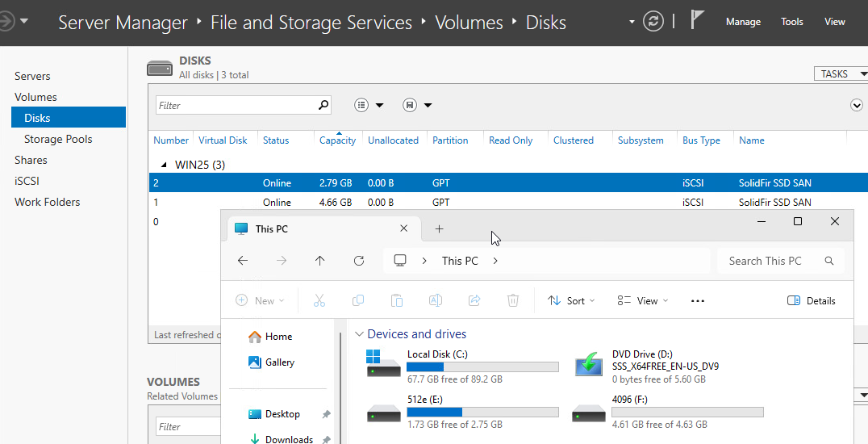Click the File and Storage Services breadcrumb
The height and width of the screenshot is (444, 868).
pyautogui.click(x=311, y=22)
